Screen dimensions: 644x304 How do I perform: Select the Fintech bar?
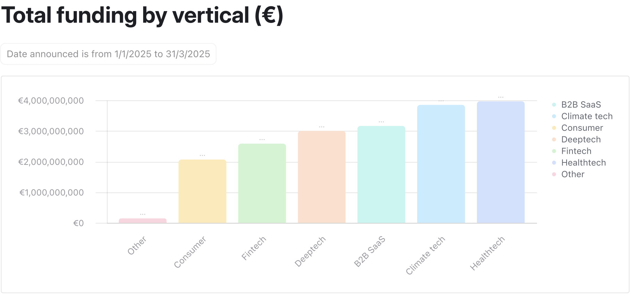[262, 183]
